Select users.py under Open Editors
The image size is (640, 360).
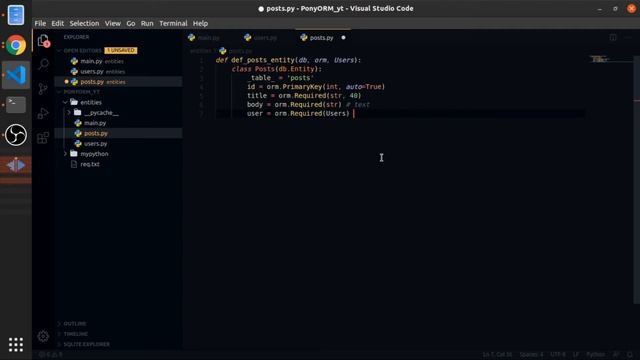coord(118,71)
